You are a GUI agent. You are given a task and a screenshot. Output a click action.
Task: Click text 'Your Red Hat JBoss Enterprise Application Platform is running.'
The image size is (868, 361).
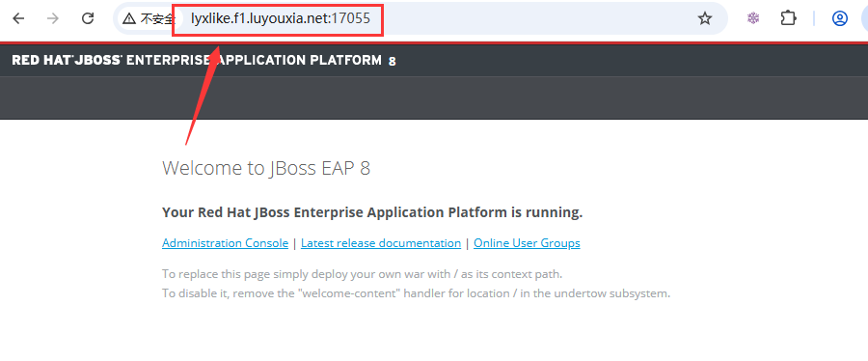(372, 212)
